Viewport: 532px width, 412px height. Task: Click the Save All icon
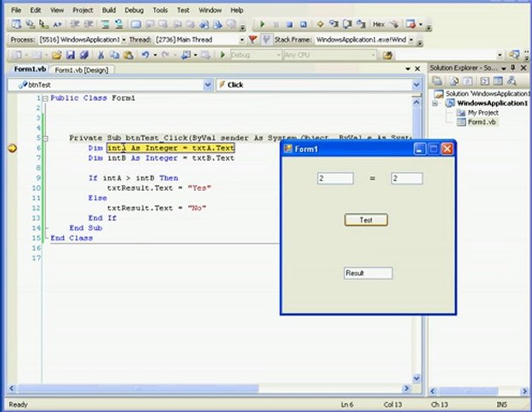84,55
